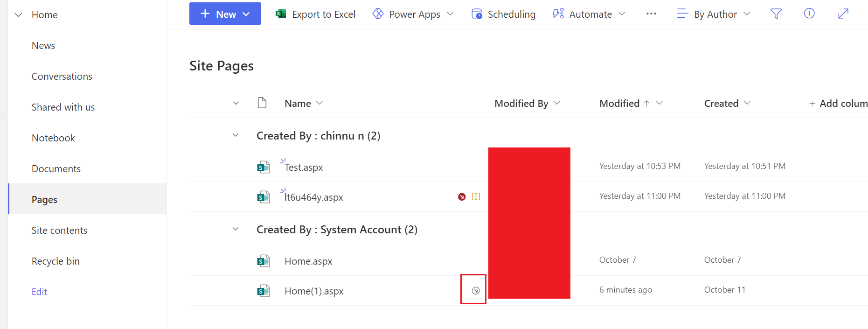This screenshot has height=329, width=868.
Task: Switch to Site contents in the sidebar
Action: [59, 230]
